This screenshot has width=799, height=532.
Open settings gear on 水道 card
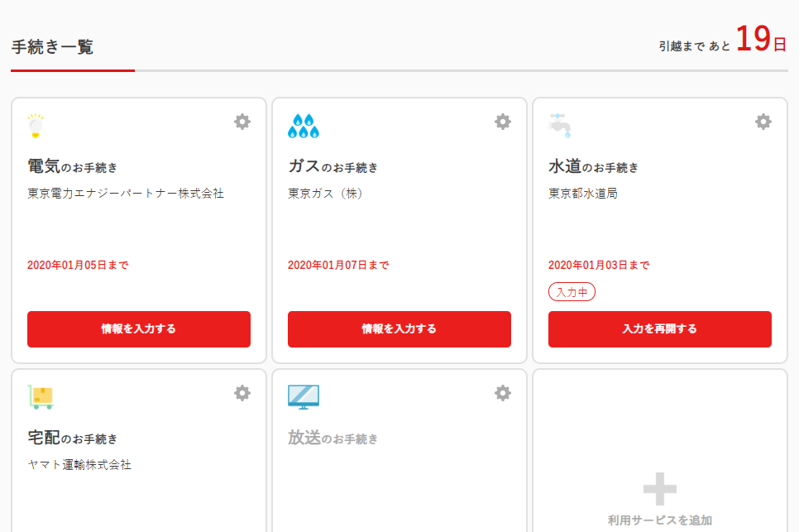tap(763, 122)
